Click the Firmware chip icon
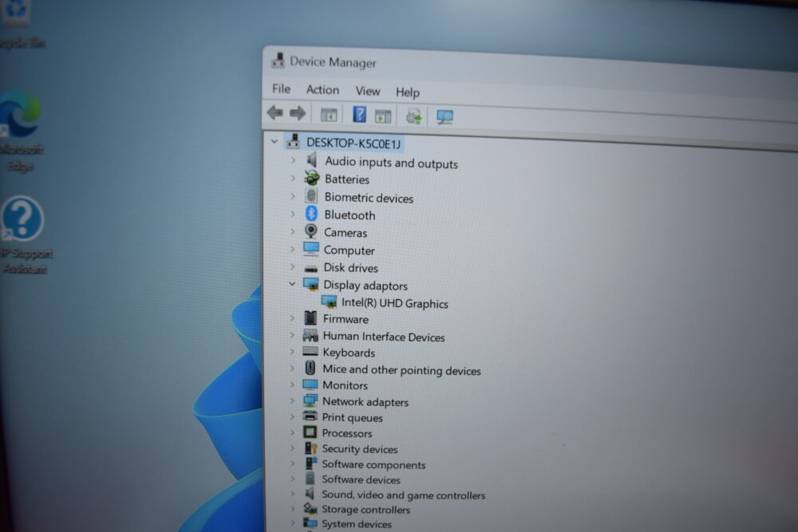 [310, 318]
